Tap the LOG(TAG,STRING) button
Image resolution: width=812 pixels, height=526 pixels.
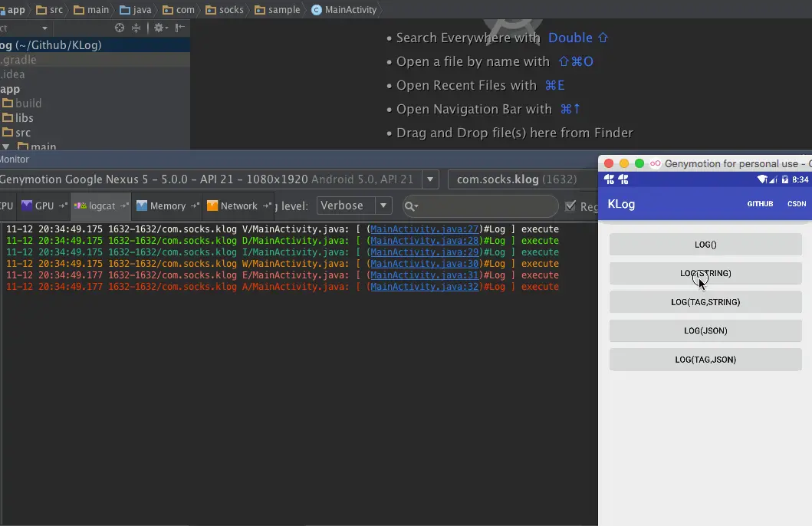(705, 302)
